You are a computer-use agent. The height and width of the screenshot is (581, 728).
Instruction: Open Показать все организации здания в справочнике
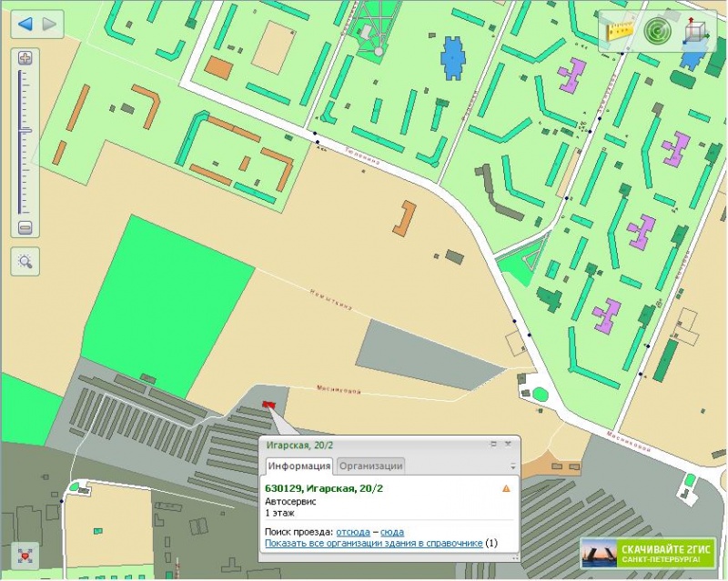click(x=373, y=544)
